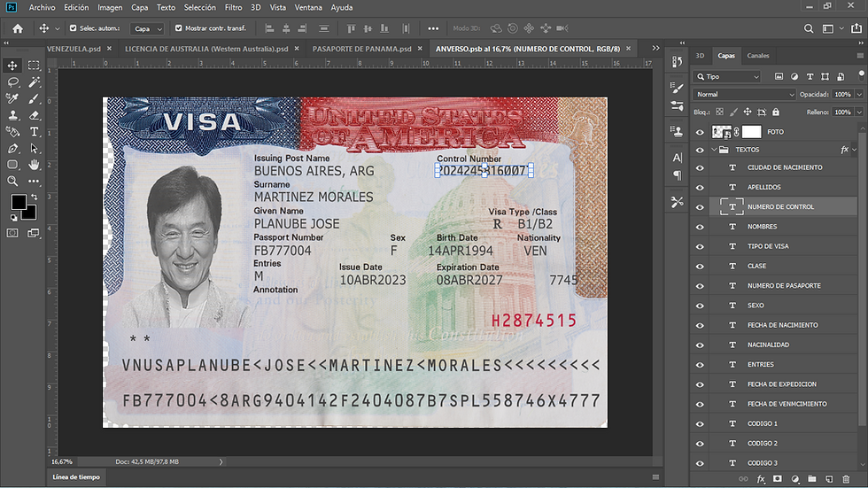
Task: Toggle the Selec. autom. checkbox
Action: (73, 27)
